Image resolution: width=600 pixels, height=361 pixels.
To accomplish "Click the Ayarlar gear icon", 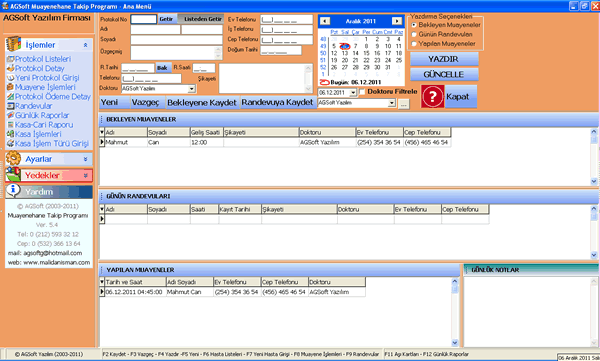I will [13, 158].
